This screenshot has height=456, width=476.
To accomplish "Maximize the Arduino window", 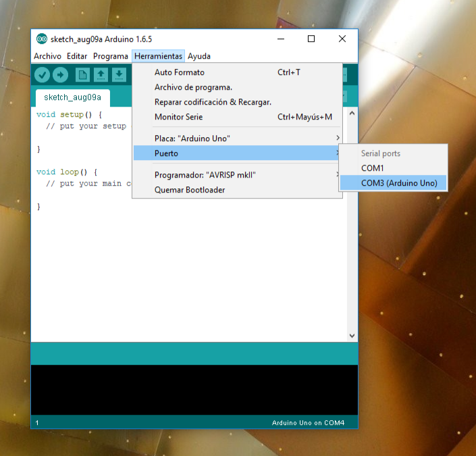I will tap(311, 39).
